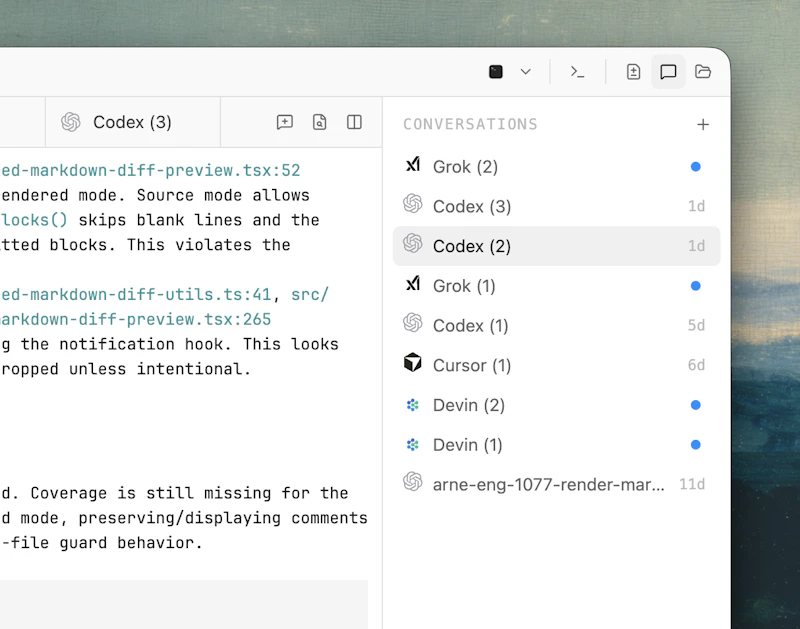Click the 1d timestamp on Codex (2)
The height and width of the screenshot is (629, 800).
point(696,246)
